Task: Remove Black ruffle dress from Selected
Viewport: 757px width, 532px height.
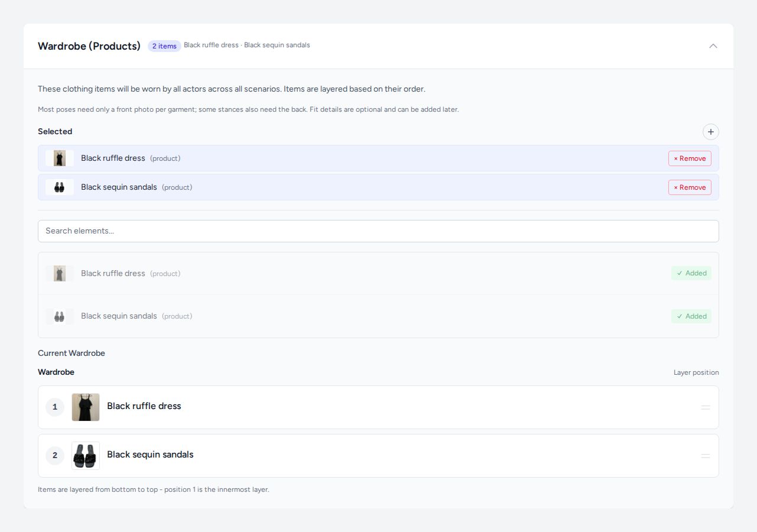Action: coord(690,158)
